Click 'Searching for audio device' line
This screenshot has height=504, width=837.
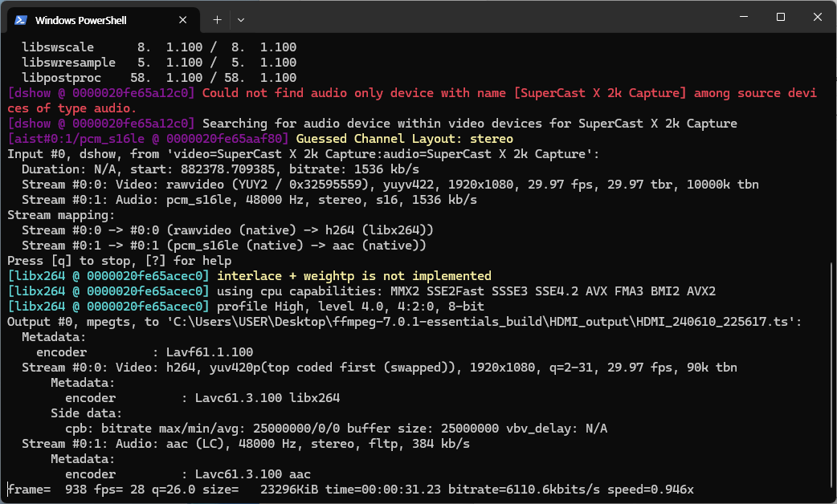[x=470, y=124]
